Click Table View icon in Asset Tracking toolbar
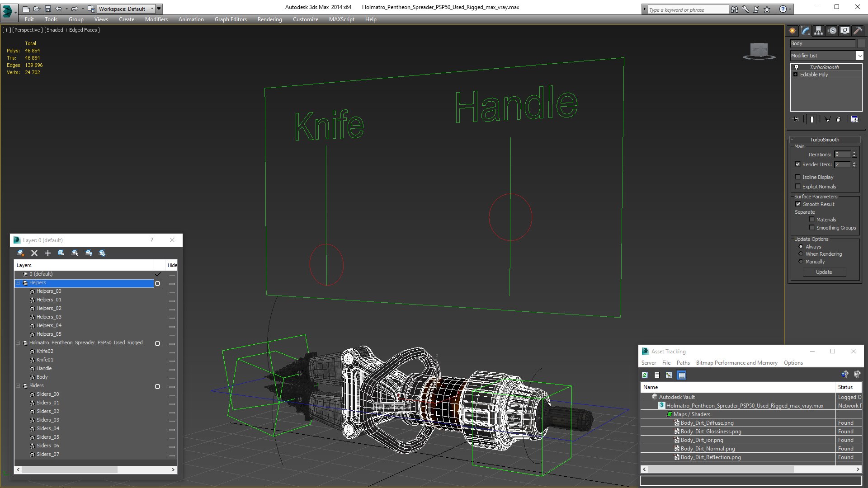 point(682,375)
